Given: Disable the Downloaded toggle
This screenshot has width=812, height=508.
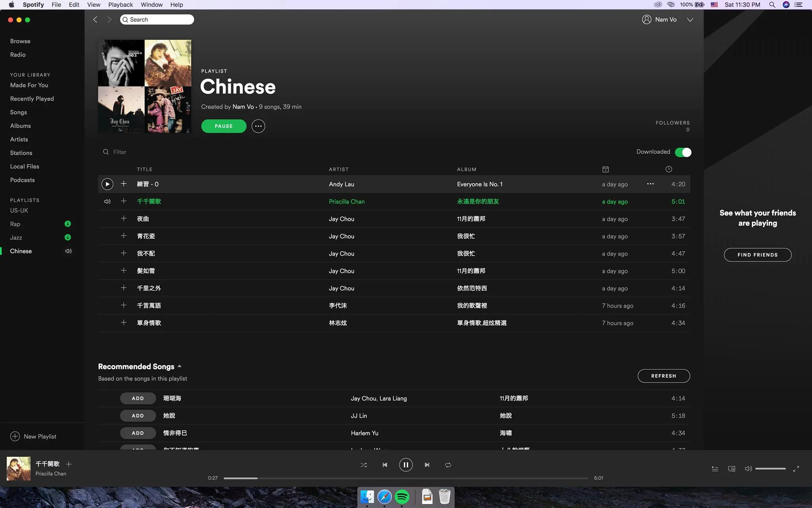Looking at the screenshot, I should click(683, 152).
